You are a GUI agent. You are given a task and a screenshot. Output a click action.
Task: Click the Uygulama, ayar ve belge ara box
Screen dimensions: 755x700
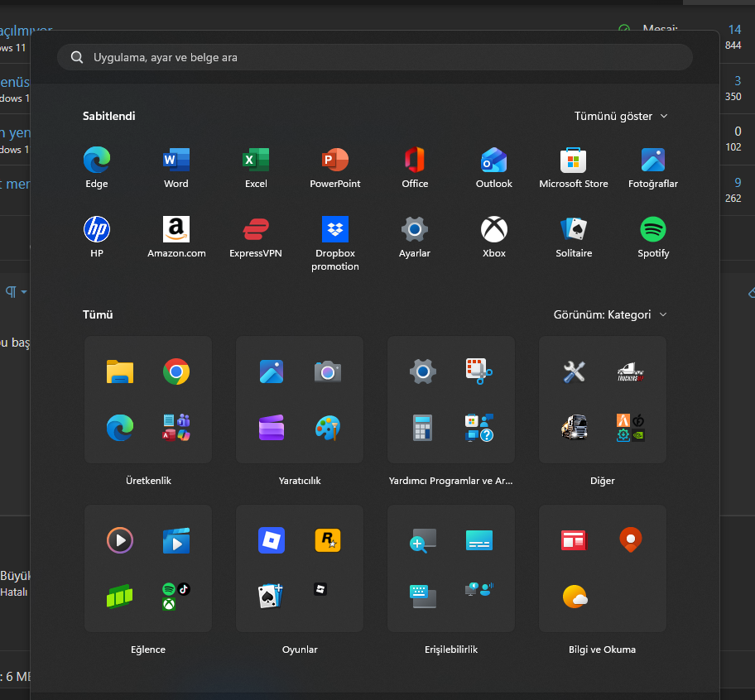tap(375, 57)
